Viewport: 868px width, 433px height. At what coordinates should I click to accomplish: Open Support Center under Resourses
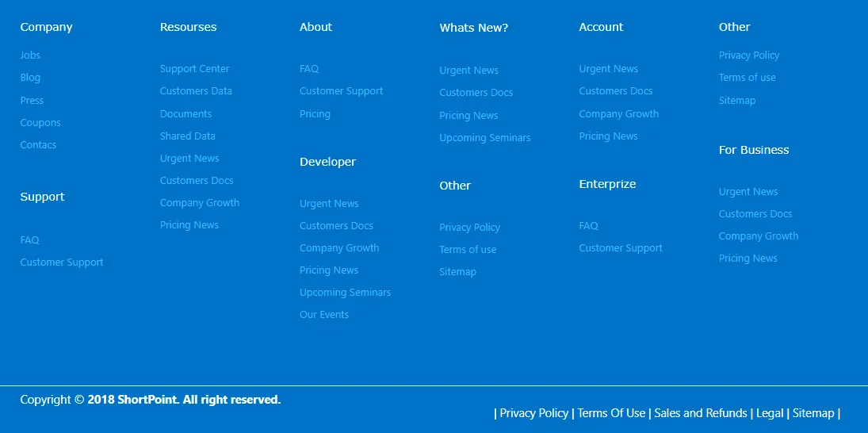[194, 69]
